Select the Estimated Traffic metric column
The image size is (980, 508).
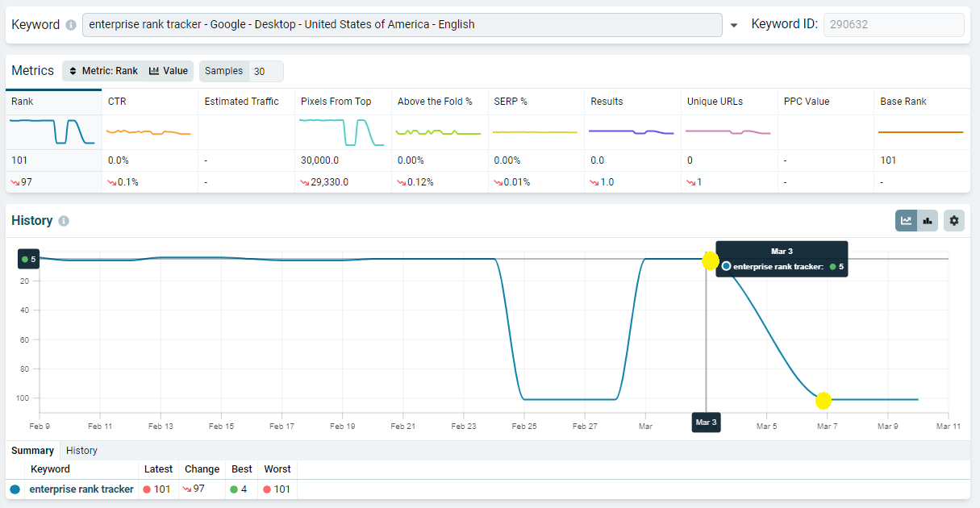[x=246, y=102]
